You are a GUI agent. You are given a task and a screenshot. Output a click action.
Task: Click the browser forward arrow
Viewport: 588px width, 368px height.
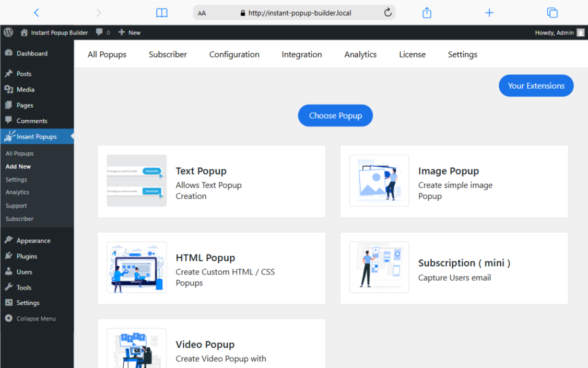click(x=99, y=13)
